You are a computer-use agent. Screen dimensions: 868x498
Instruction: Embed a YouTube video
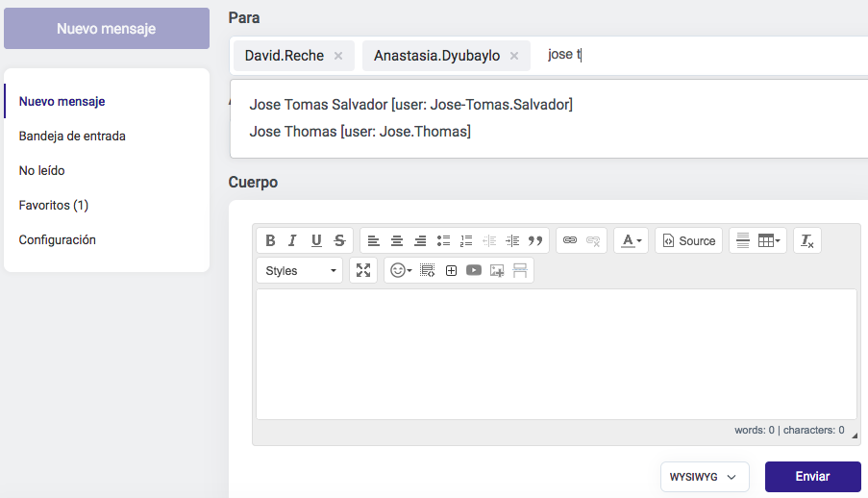(474, 271)
